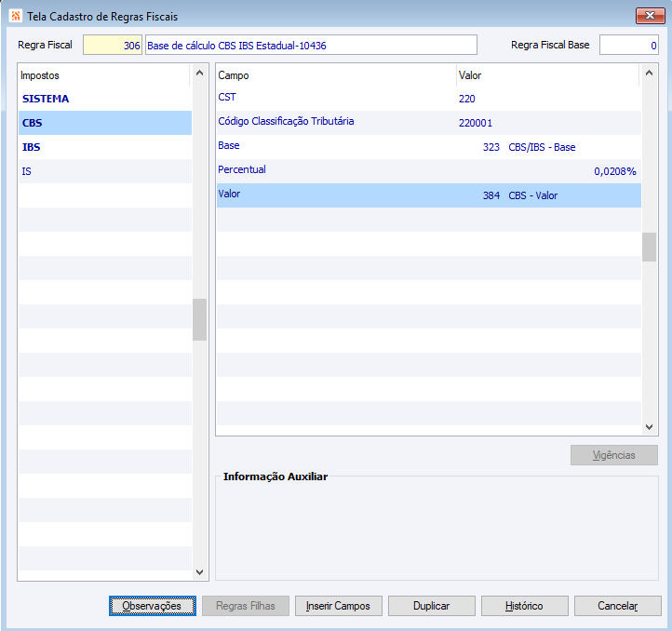Screen dimensions: 672x631
Task: Click the Cancelar button
Action: coord(618,606)
